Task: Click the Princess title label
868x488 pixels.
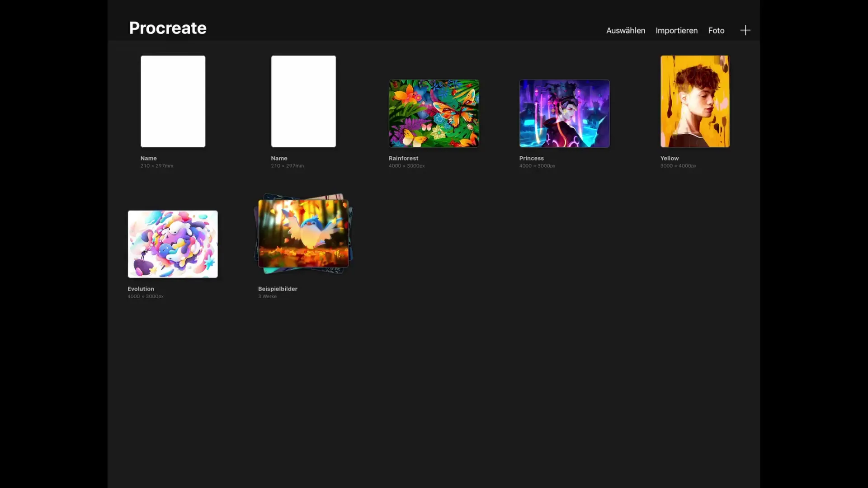Action: 531,158
